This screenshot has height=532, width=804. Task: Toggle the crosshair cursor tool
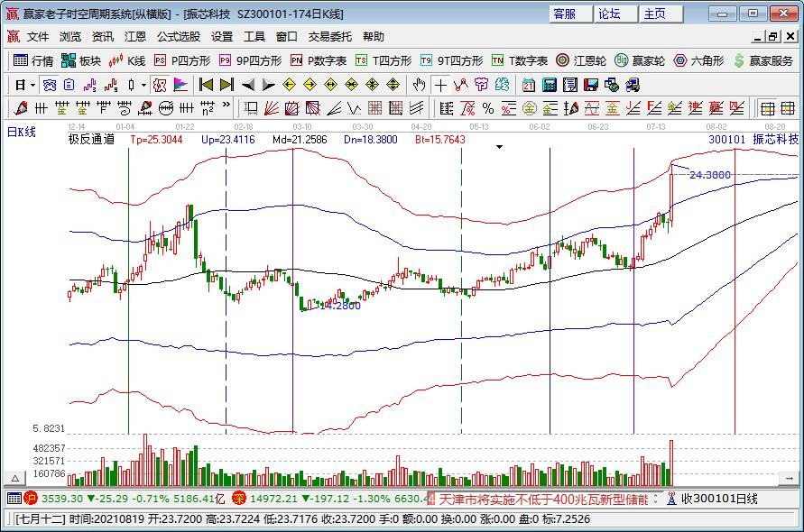440,85
